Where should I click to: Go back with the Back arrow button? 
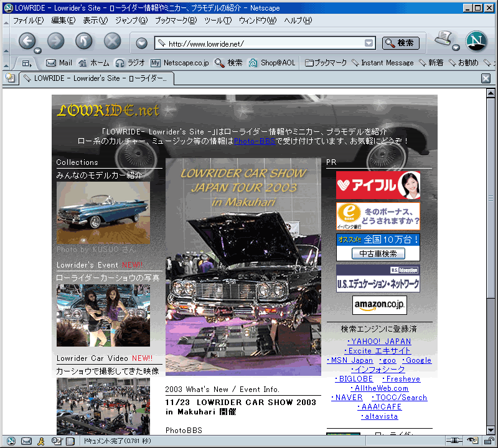coord(27,41)
